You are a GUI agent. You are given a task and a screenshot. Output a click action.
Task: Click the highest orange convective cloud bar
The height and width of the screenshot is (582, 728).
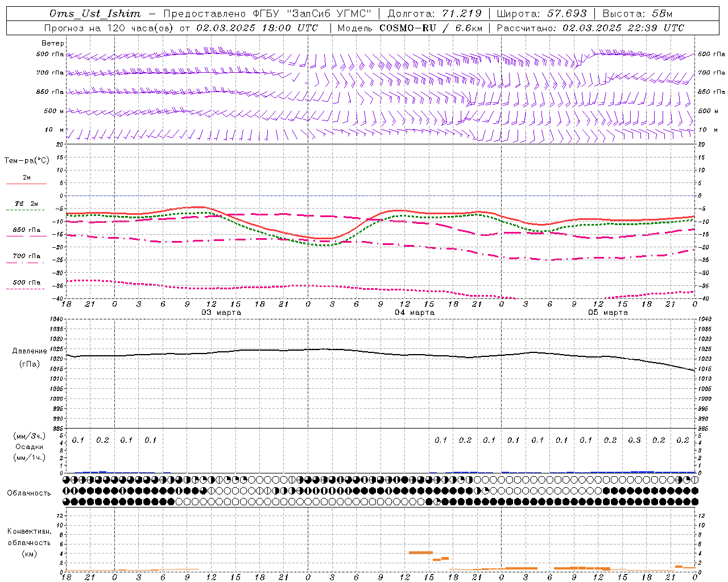coord(421,552)
